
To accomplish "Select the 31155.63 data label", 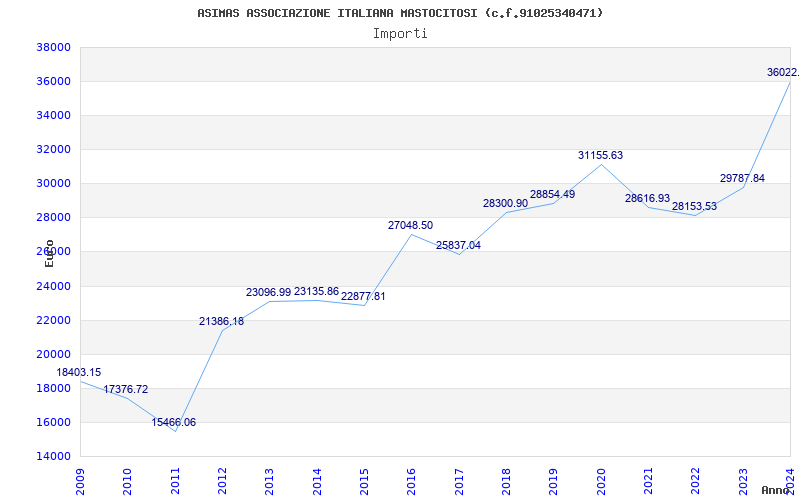I will tap(601, 156).
